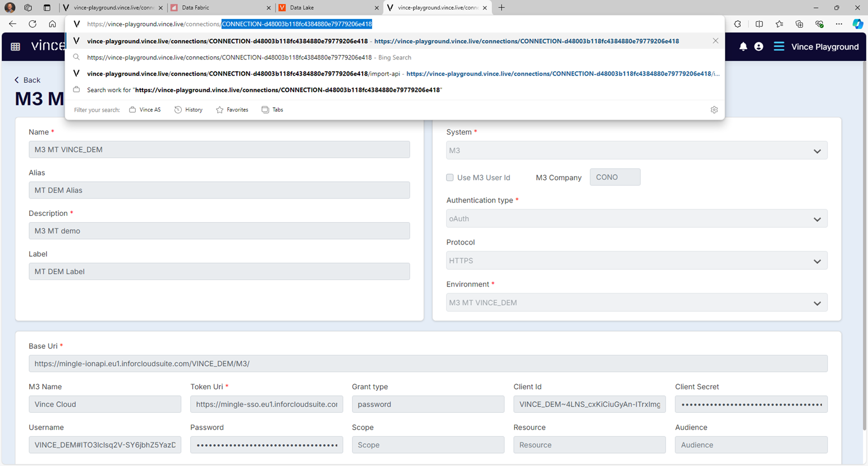Click the Back link above title

click(27, 80)
